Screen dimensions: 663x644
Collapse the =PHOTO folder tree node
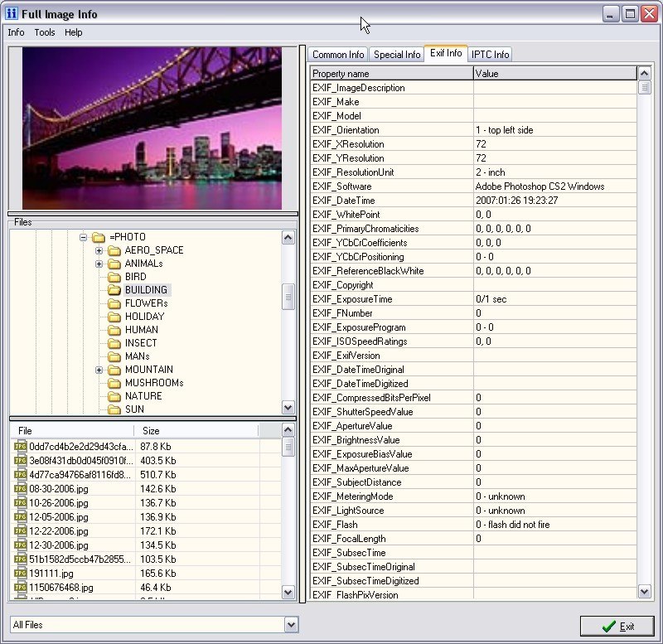click(84, 237)
